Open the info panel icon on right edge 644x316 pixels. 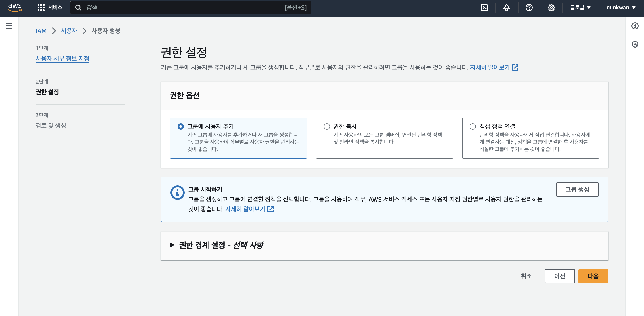click(x=635, y=26)
